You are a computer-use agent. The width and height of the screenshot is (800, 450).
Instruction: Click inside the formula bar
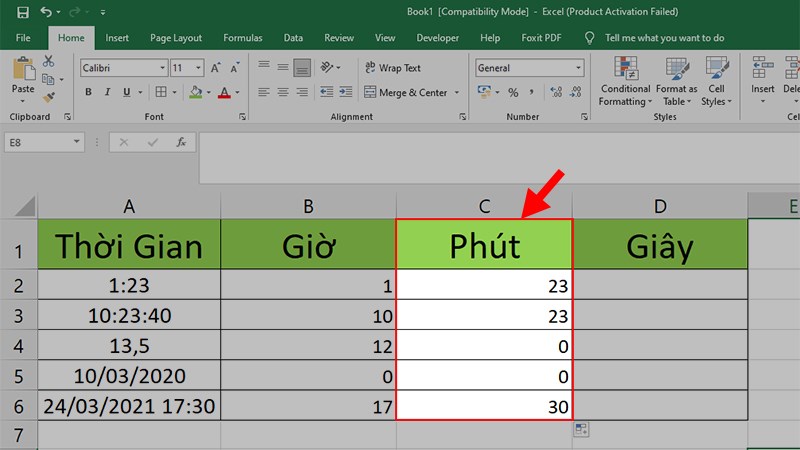(x=499, y=157)
